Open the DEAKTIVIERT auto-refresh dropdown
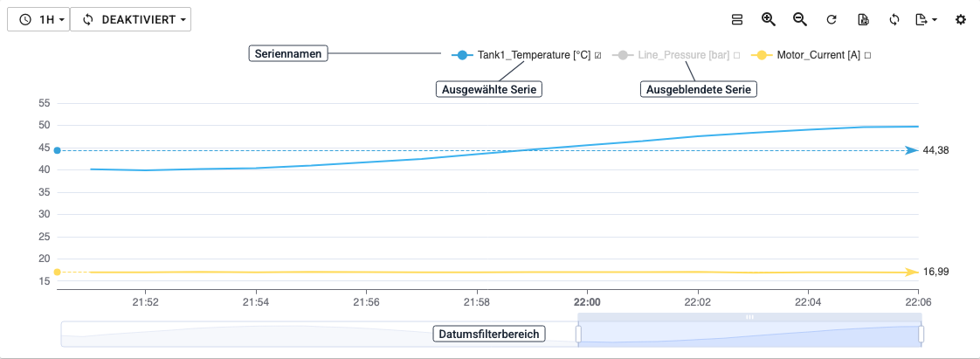980x359 pixels. point(131,19)
